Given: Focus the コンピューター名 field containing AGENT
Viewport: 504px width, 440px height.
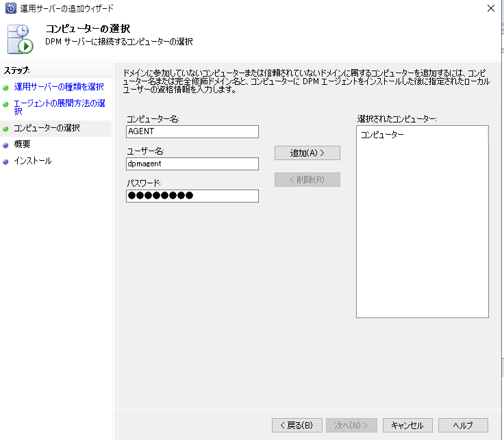Looking at the screenshot, I should coord(192,131).
